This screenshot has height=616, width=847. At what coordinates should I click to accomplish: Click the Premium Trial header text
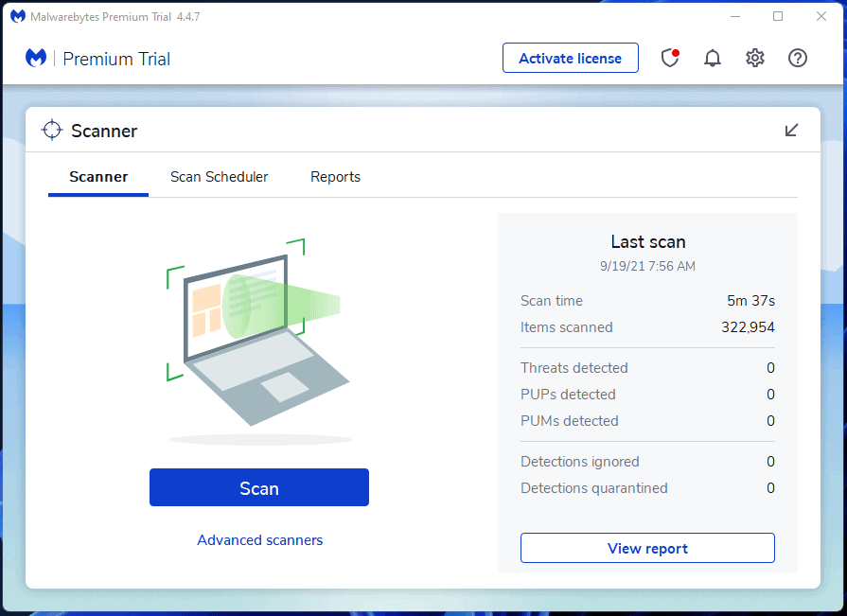116,59
